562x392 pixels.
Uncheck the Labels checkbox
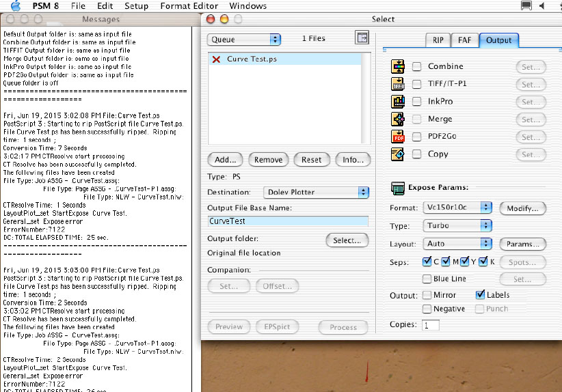(480, 294)
